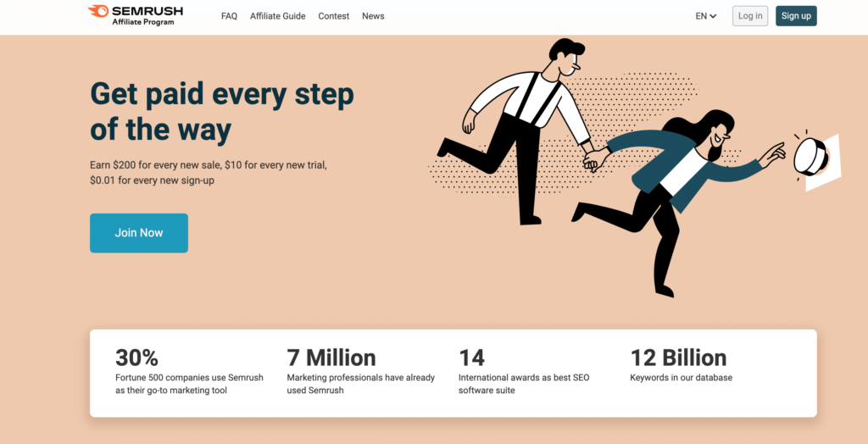Image resolution: width=868 pixels, height=444 pixels.
Task: Click 'Marketing professionals have already used Semrush' text
Action: (x=361, y=384)
